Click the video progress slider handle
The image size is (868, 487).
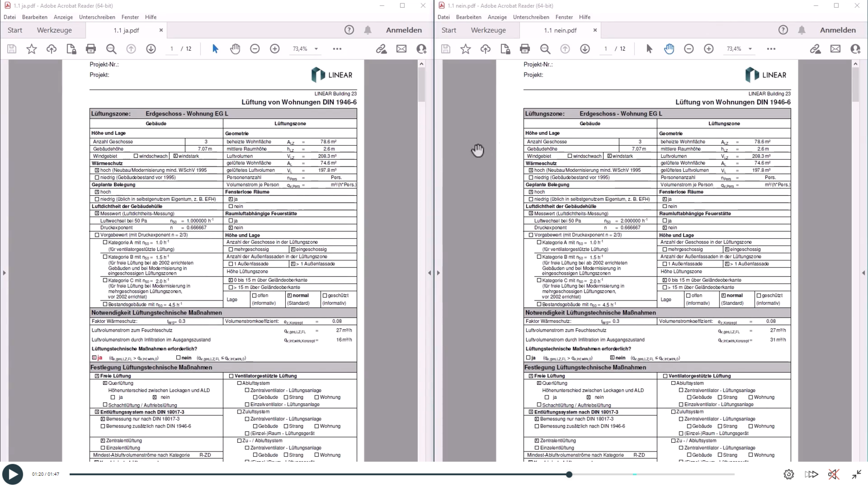tap(569, 474)
